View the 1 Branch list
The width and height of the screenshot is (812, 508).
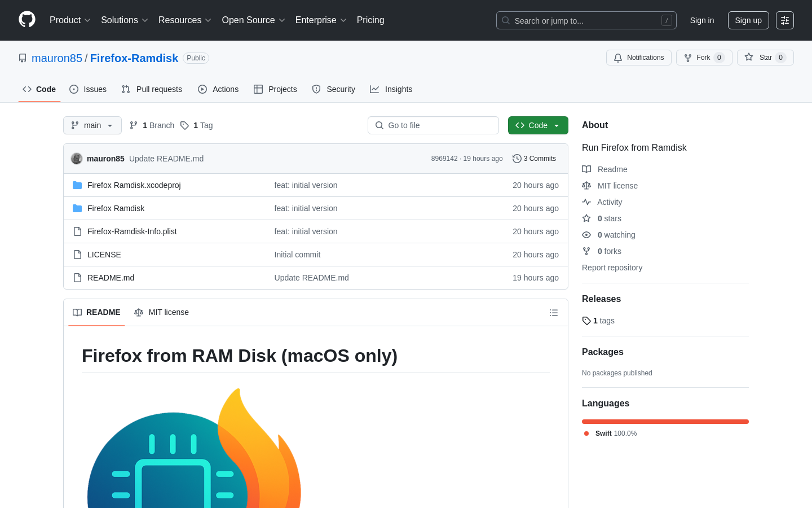[152, 125]
